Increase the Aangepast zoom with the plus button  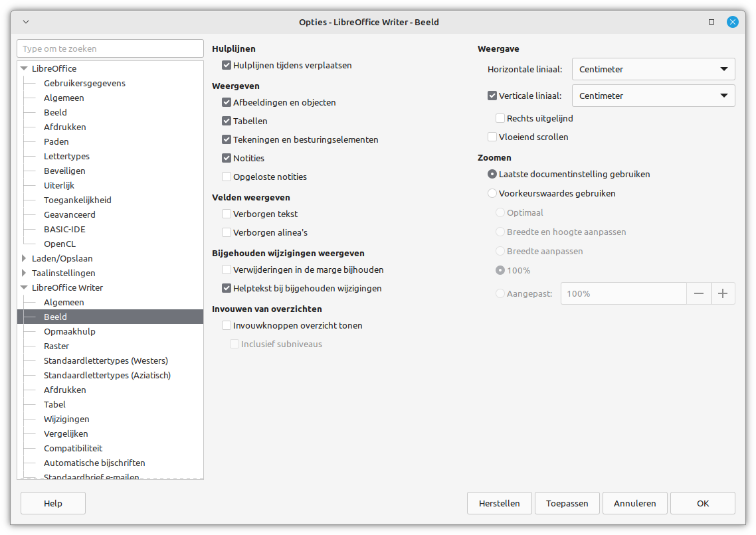click(x=723, y=293)
